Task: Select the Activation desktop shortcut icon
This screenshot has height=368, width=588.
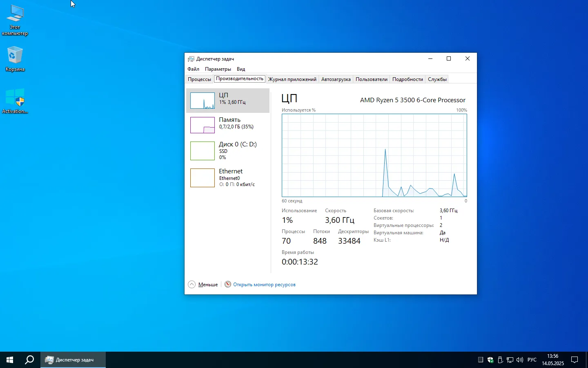Action: [x=15, y=101]
